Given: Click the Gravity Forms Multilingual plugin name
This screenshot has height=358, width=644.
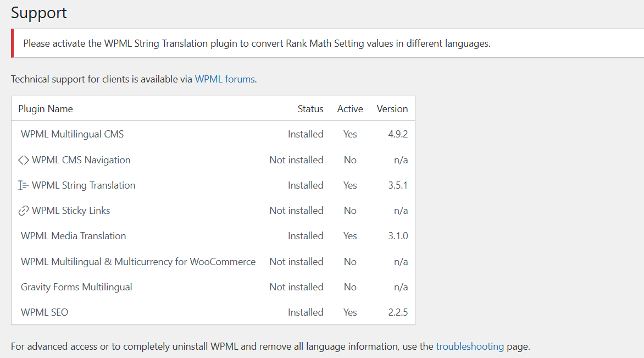Looking at the screenshot, I should [76, 287].
